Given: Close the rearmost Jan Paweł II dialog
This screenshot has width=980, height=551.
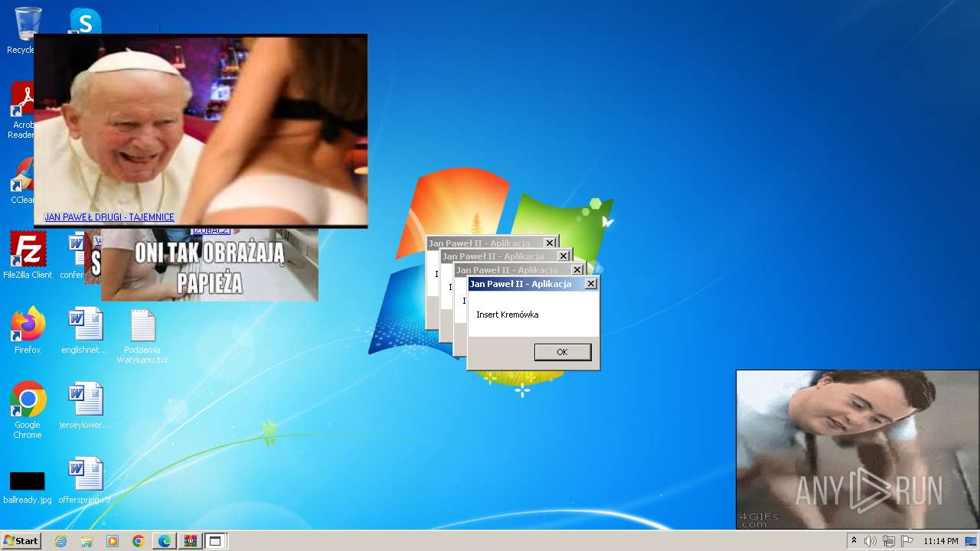Looking at the screenshot, I should (549, 243).
